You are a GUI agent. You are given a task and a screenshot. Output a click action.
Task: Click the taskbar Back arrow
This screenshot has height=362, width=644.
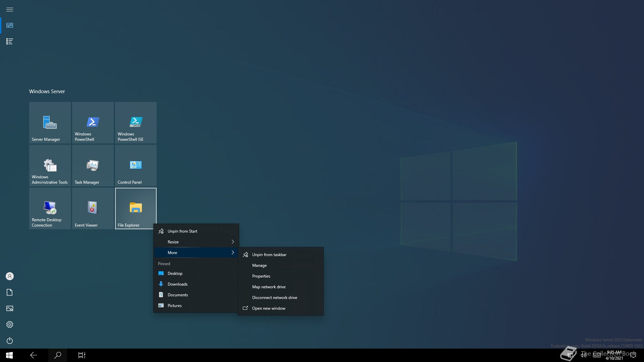click(x=34, y=355)
